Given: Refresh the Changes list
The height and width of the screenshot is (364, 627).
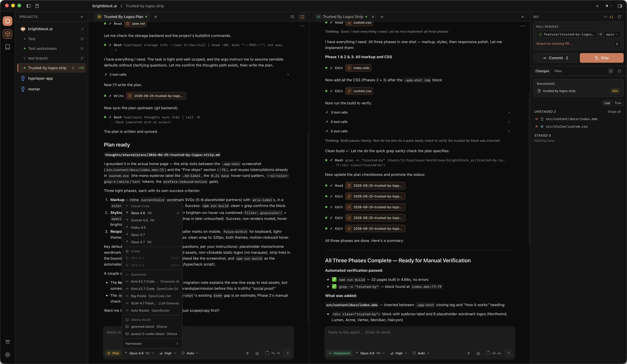Looking at the screenshot, I should 619,71.
